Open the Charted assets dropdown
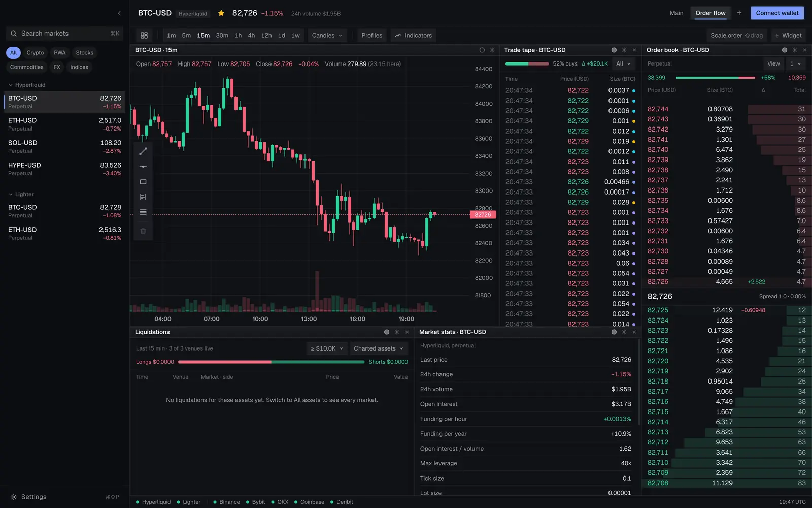This screenshot has width=812, height=508. tap(379, 348)
